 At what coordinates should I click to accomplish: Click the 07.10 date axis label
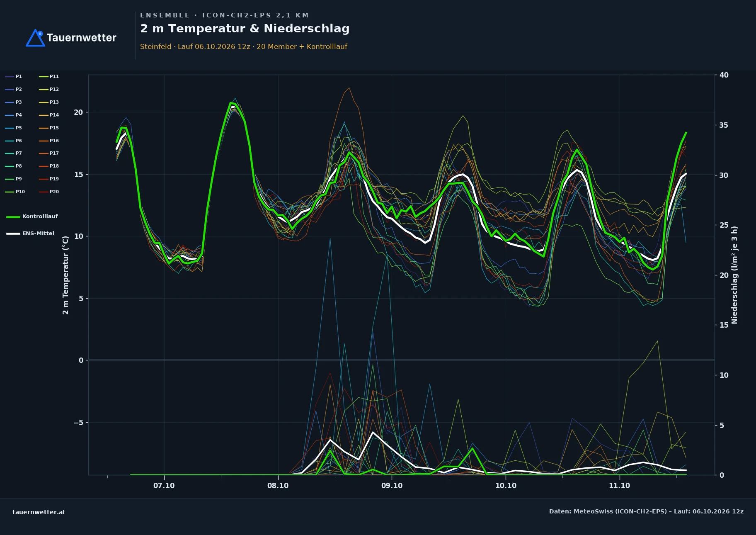(x=164, y=486)
